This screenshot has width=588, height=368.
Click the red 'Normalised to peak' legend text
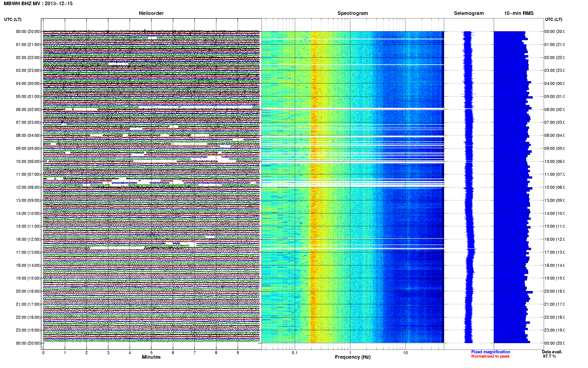click(490, 356)
